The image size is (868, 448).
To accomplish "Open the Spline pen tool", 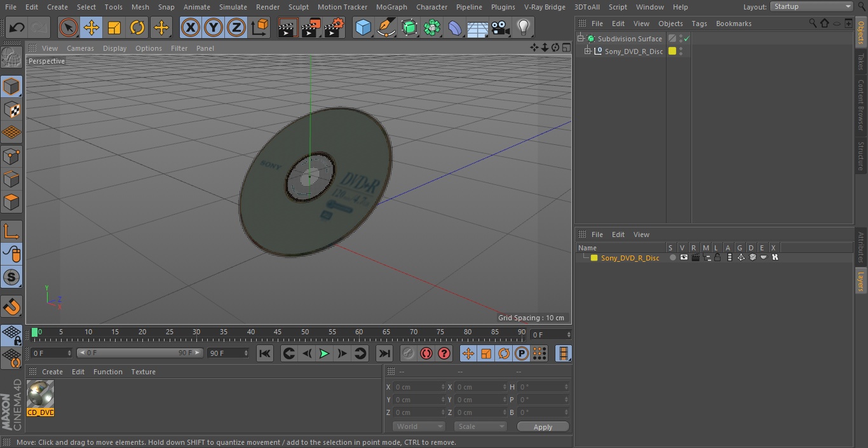I will (x=386, y=27).
